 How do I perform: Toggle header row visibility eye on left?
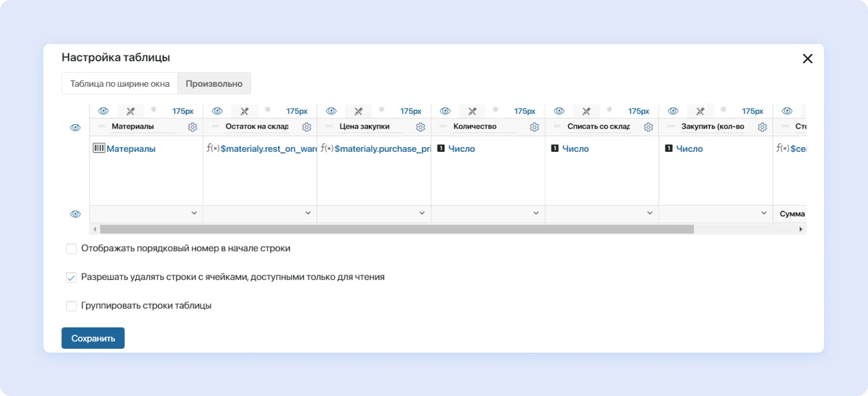click(75, 127)
